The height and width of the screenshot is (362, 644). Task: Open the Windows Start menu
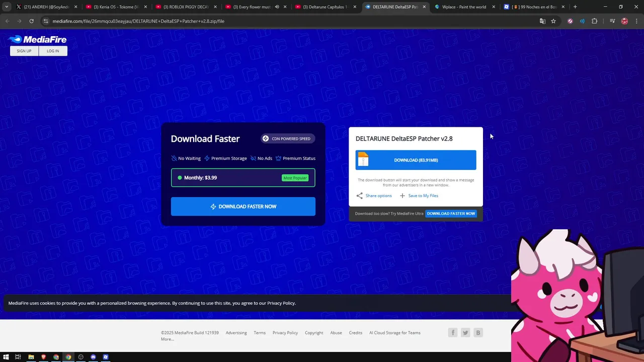pyautogui.click(x=6, y=357)
